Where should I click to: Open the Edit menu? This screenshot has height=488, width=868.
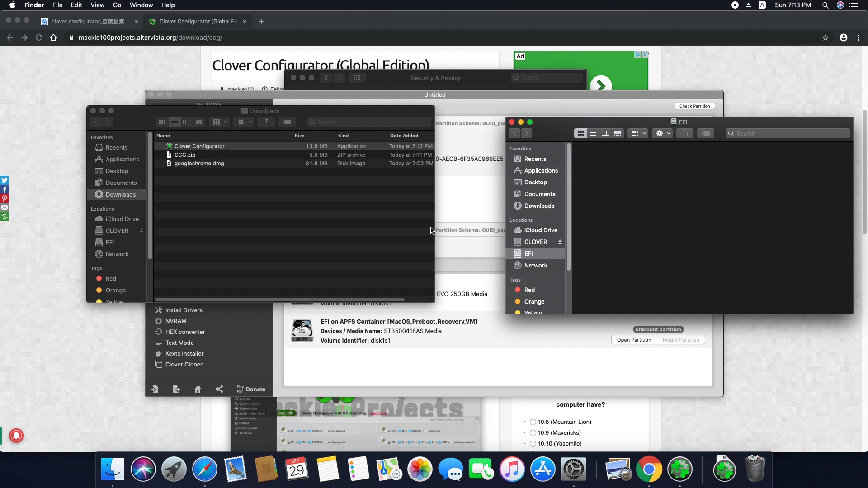76,5
